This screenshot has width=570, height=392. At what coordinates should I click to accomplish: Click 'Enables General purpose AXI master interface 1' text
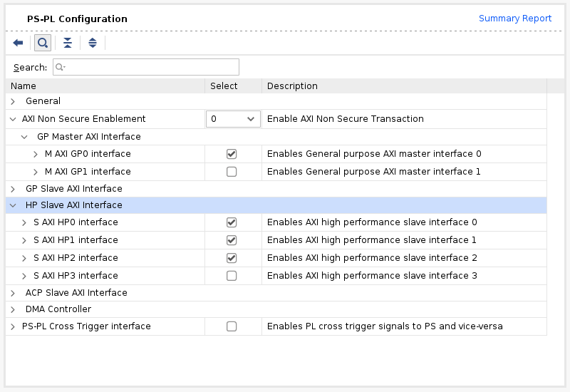(x=373, y=171)
